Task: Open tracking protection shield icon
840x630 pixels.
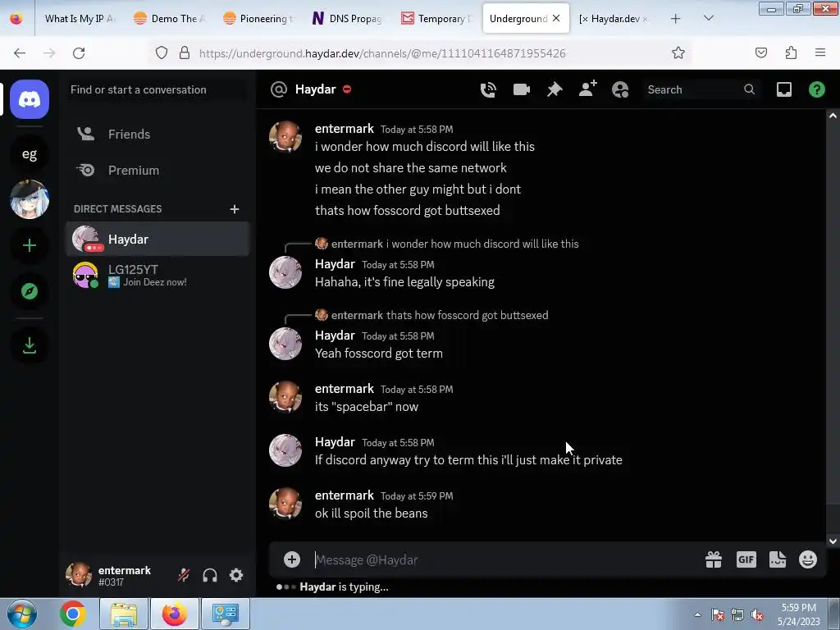Action: click(162, 52)
